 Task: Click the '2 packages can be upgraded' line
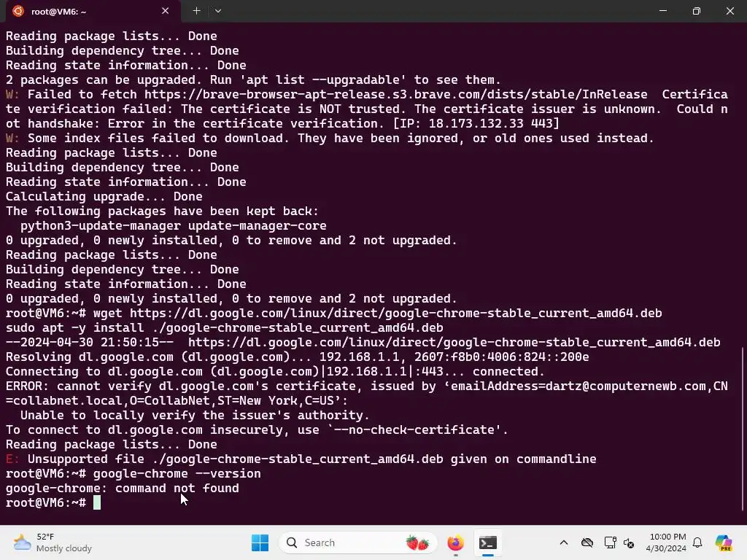[x=253, y=79]
